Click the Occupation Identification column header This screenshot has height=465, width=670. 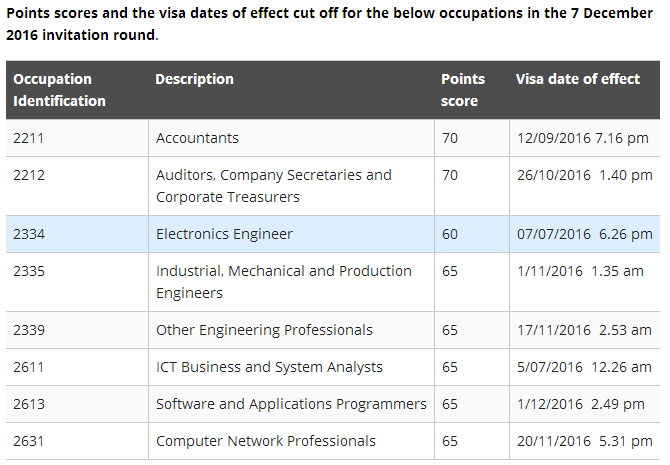[59, 90]
